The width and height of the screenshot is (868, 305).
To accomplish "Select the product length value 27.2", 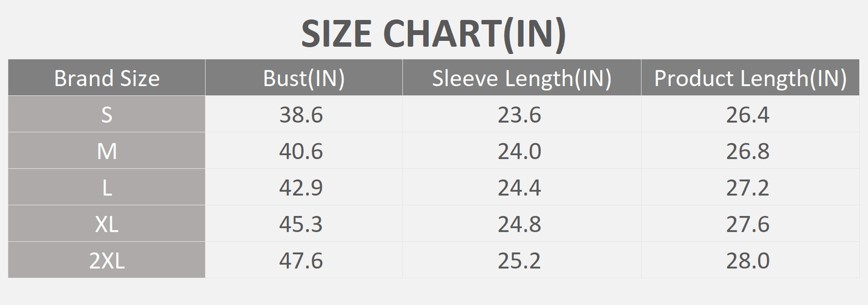I will [x=748, y=188].
